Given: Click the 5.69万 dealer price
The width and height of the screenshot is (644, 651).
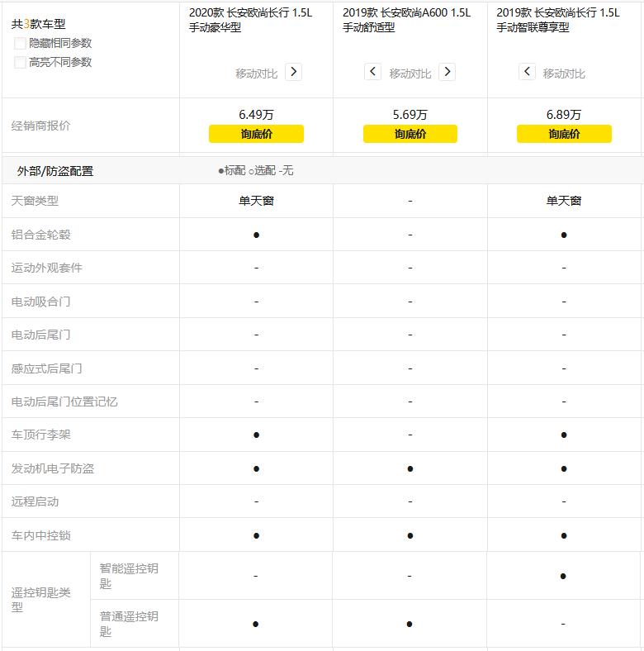Looking at the screenshot, I should [x=410, y=115].
